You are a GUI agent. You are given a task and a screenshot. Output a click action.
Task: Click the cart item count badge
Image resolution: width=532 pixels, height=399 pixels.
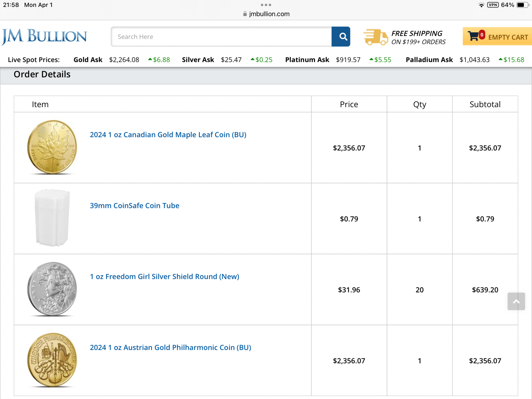pos(482,35)
